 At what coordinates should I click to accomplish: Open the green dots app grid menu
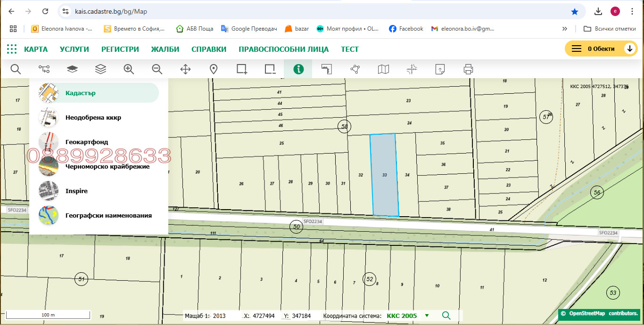(x=12, y=49)
